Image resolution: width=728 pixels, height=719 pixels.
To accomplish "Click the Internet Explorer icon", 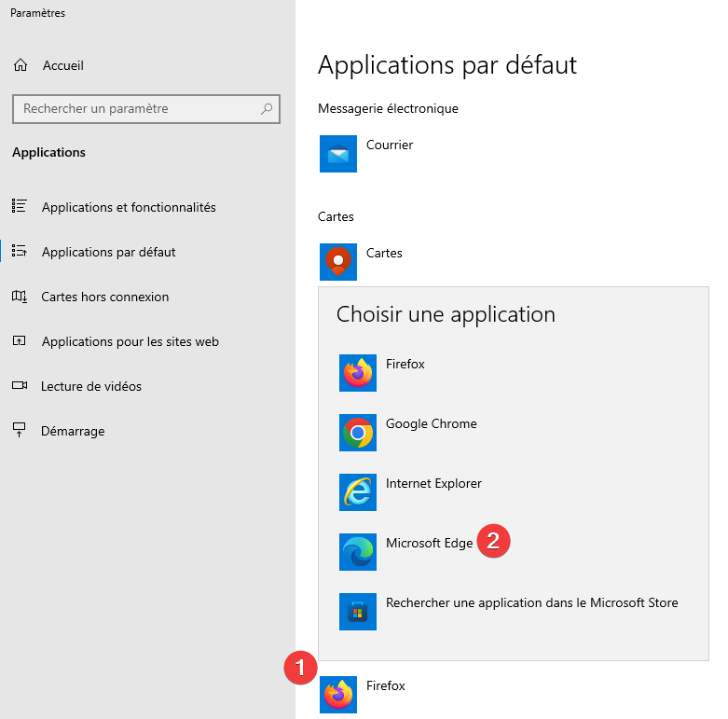I will [358, 492].
